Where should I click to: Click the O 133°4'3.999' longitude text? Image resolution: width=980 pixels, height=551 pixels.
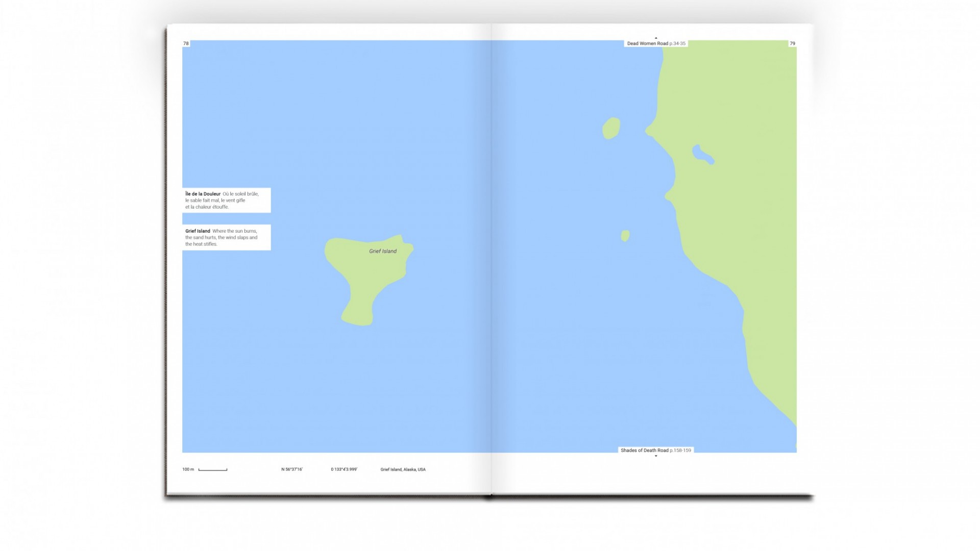344,469
